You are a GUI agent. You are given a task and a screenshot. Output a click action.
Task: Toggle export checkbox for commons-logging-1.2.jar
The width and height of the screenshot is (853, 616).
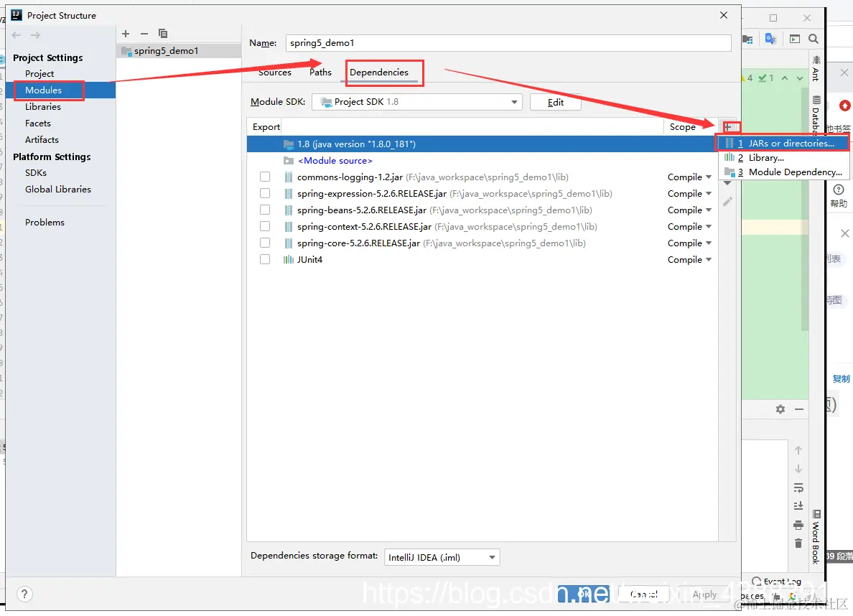pos(265,177)
